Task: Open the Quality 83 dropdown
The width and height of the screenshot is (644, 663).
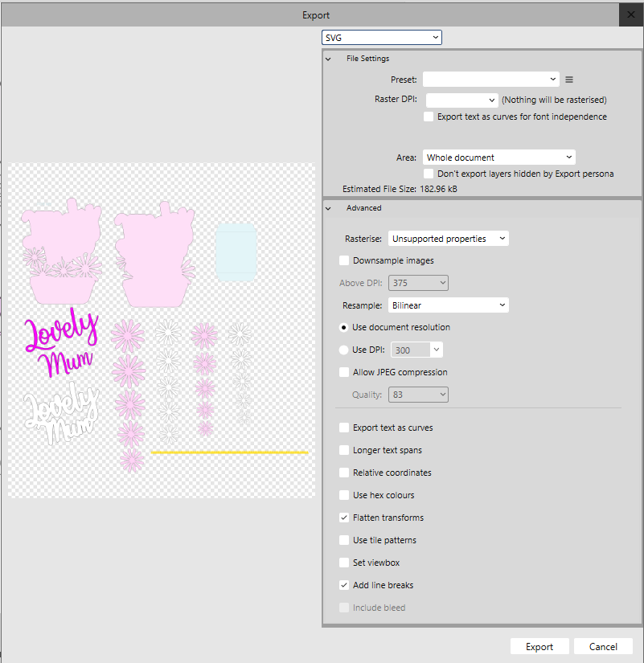Action: [418, 395]
